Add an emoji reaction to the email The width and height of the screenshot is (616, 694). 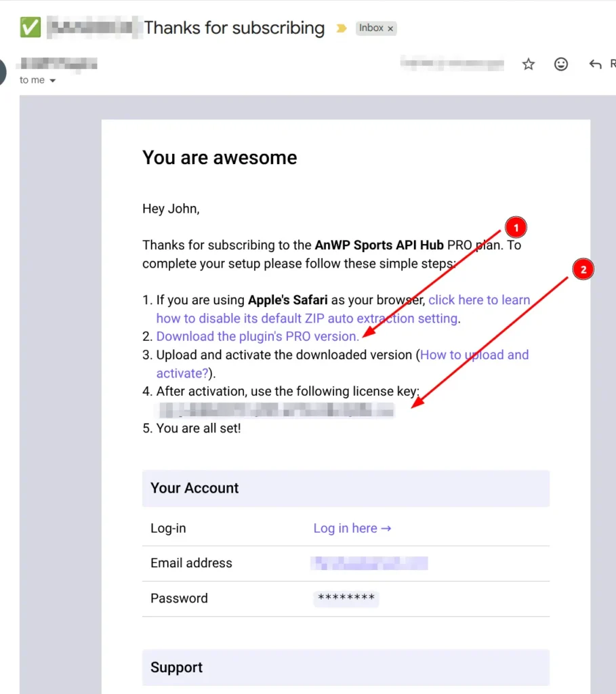560,64
